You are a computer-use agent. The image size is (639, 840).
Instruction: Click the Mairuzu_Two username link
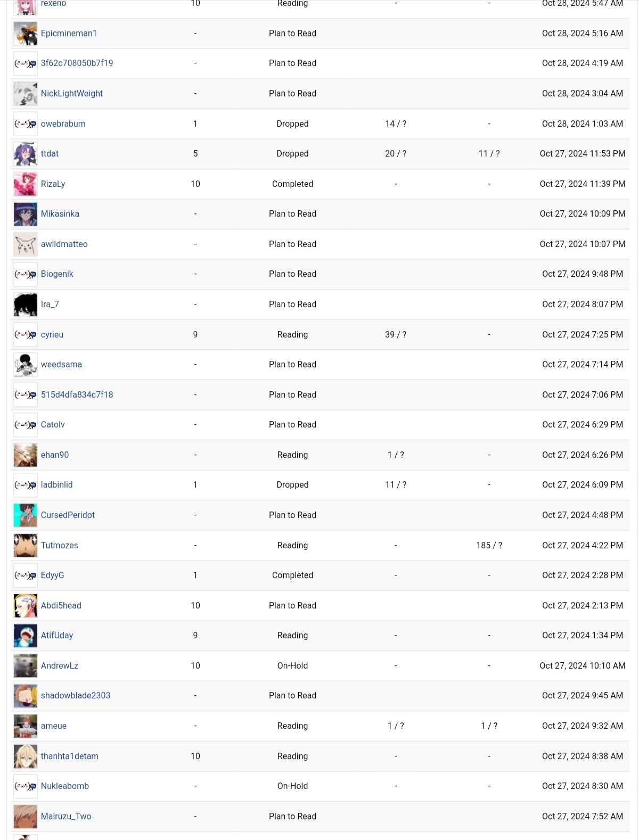click(x=66, y=817)
